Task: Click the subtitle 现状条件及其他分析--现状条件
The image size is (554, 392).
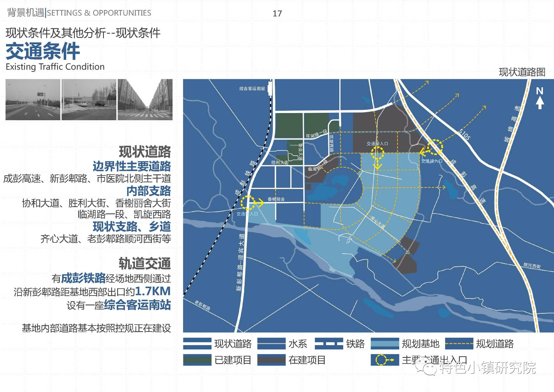Action: click(83, 33)
